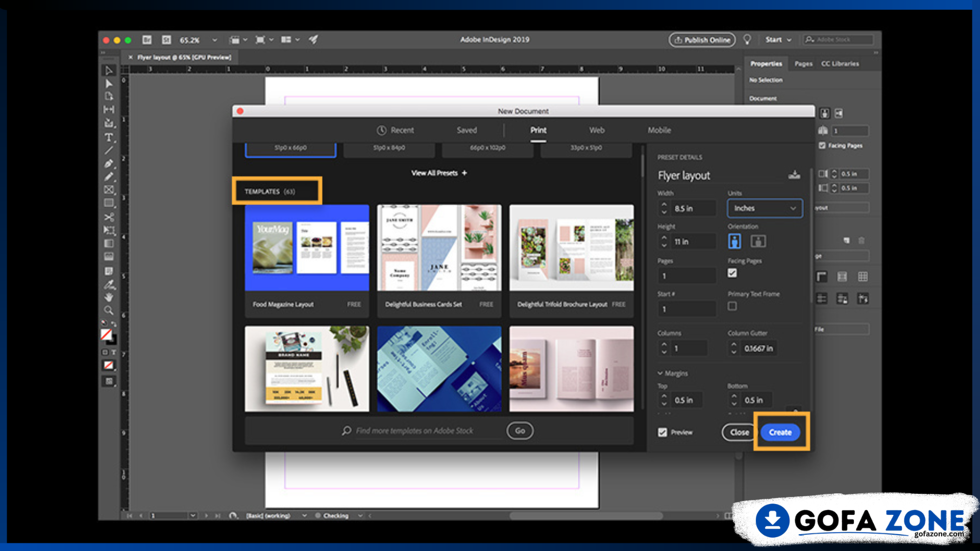Select the Gradient Swatch tool
The width and height of the screenshot is (980, 551).
pyautogui.click(x=109, y=243)
